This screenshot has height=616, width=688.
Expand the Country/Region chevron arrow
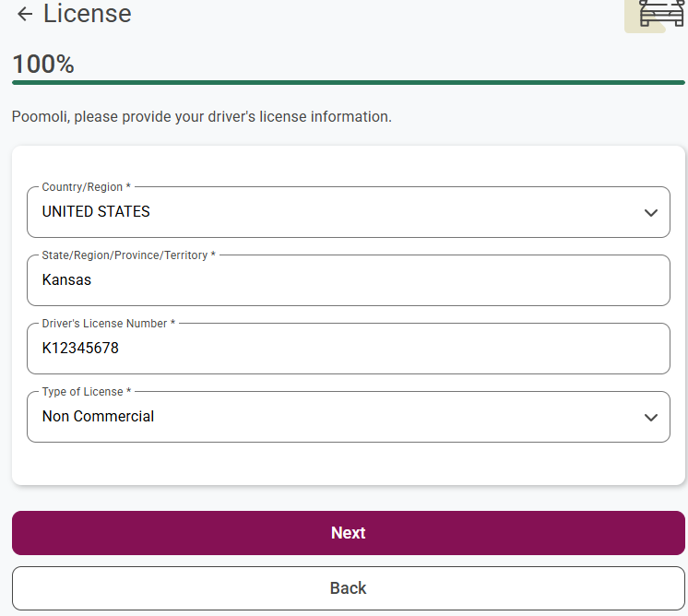(x=651, y=213)
